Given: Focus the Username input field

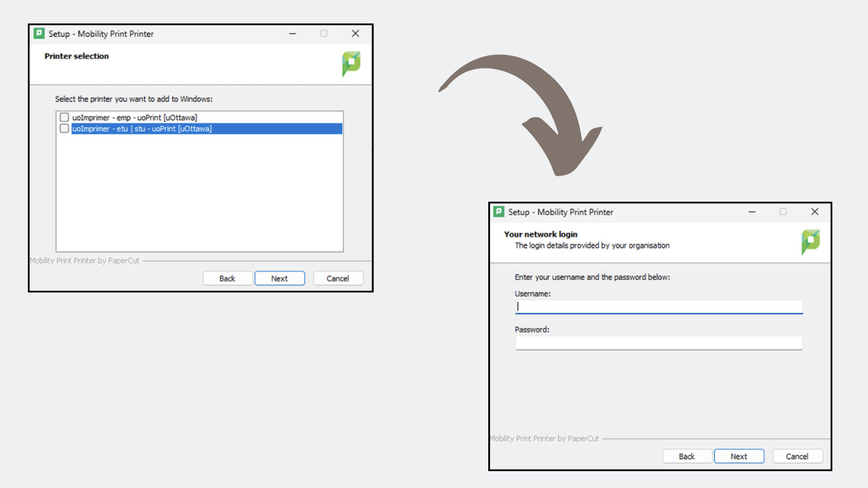Looking at the screenshot, I should pos(659,307).
